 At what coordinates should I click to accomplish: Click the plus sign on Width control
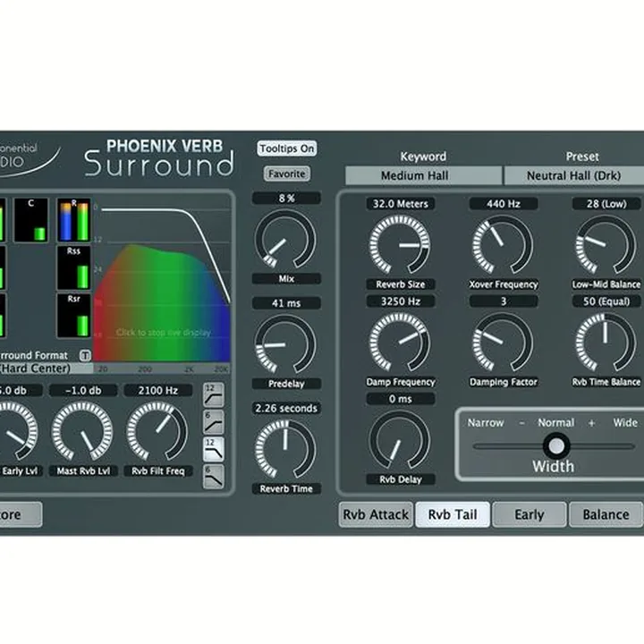(x=591, y=422)
